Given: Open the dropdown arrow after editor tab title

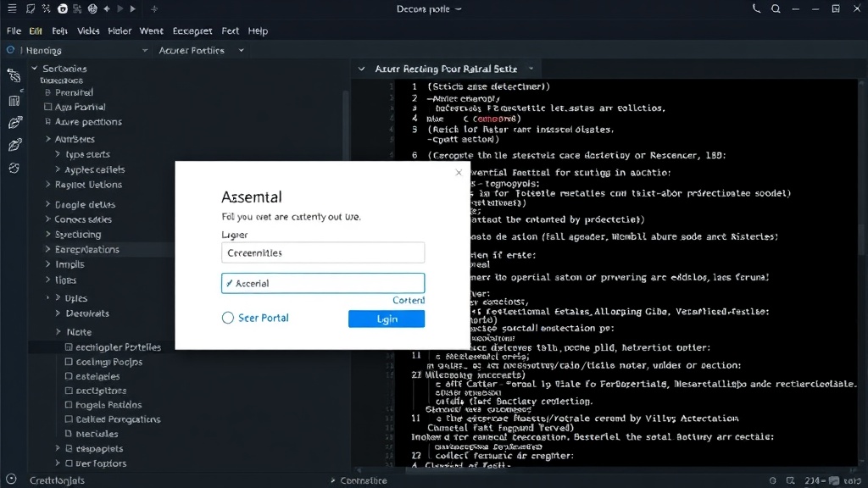Looking at the screenshot, I should click(531, 69).
